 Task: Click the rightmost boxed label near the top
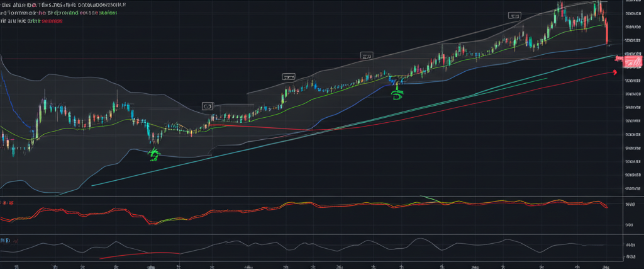(x=515, y=16)
